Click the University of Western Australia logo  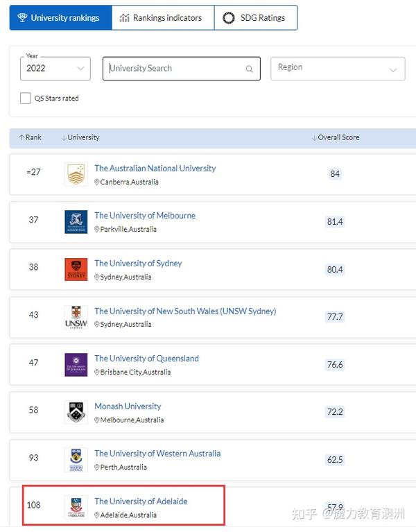76,460
